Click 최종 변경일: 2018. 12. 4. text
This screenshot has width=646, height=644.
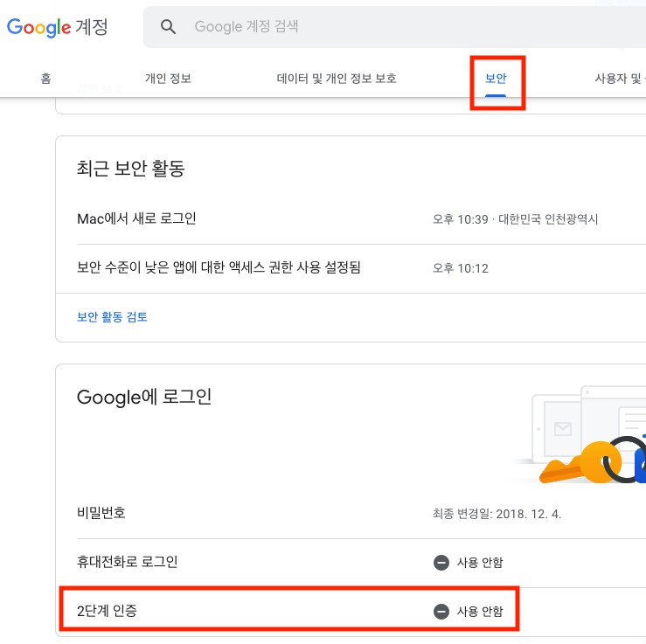[497, 514]
